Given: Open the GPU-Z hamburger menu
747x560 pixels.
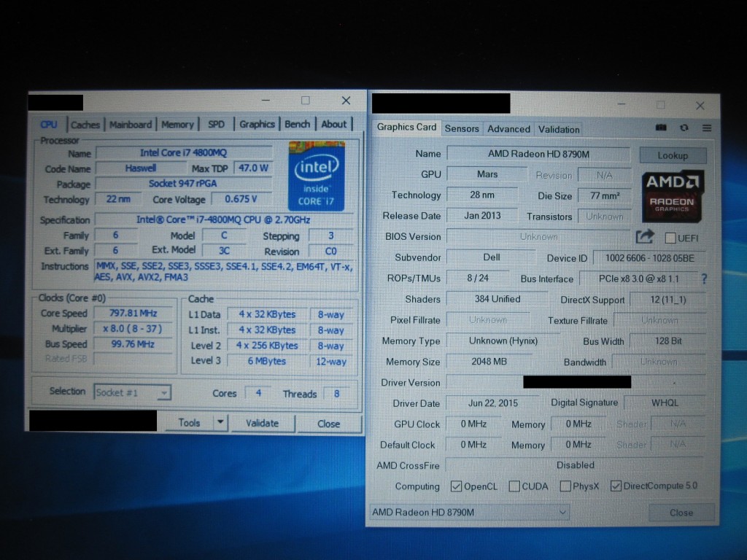Looking at the screenshot, I should [706, 128].
